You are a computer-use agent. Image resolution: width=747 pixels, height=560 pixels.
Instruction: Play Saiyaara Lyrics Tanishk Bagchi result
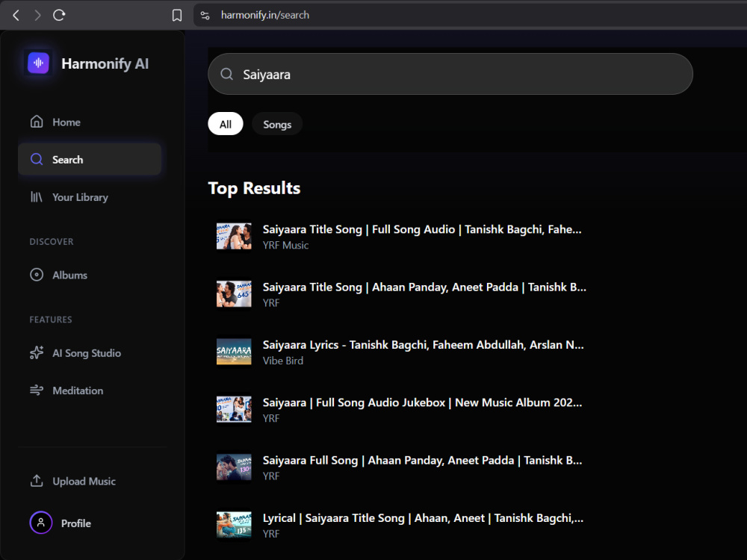tap(423, 345)
